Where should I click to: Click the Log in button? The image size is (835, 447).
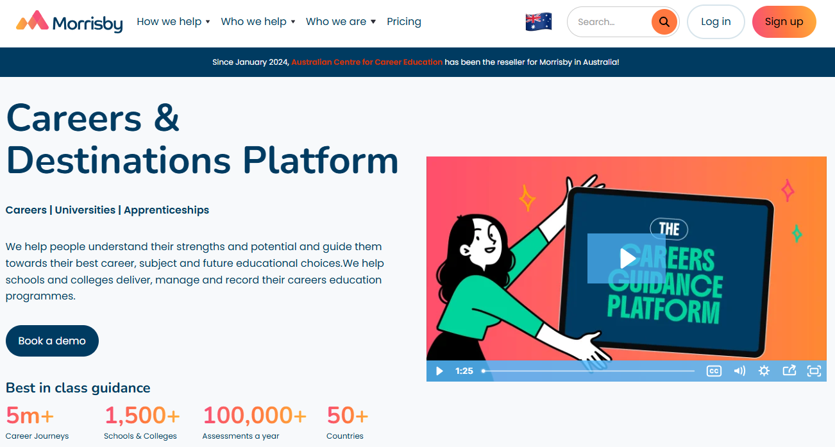pyautogui.click(x=716, y=22)
